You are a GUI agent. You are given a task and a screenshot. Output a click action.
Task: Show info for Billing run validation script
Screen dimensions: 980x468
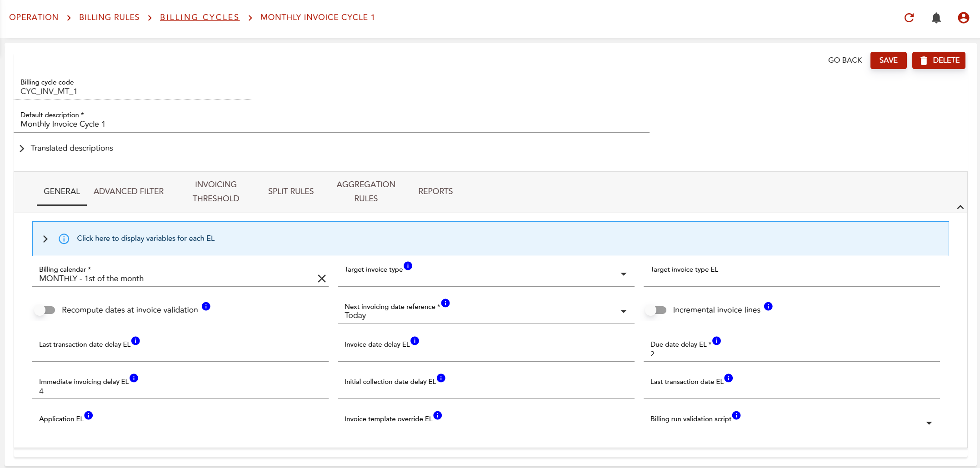point(736,415)
